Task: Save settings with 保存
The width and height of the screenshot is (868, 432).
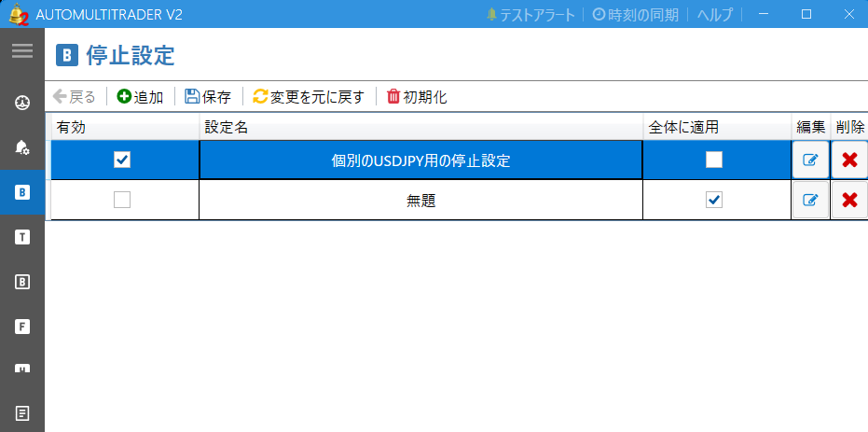Action: 208,97
